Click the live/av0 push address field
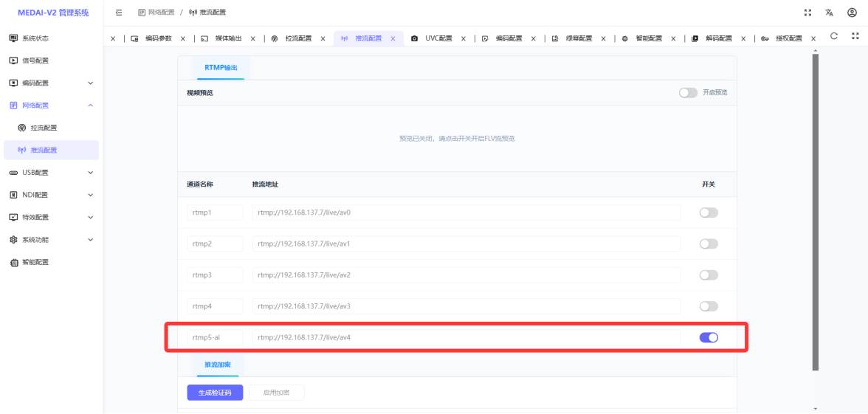The width and height of the screenshot is (868, 414). [x=466, y=213]
